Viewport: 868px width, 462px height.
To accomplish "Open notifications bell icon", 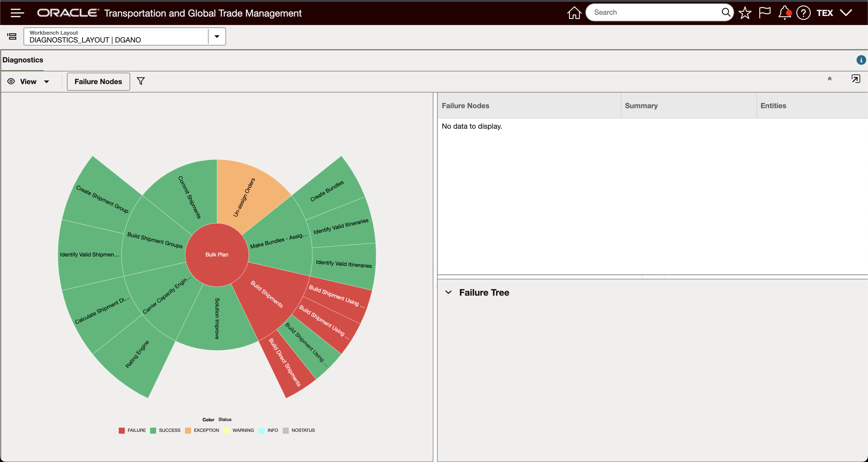I will pos(785,13).
